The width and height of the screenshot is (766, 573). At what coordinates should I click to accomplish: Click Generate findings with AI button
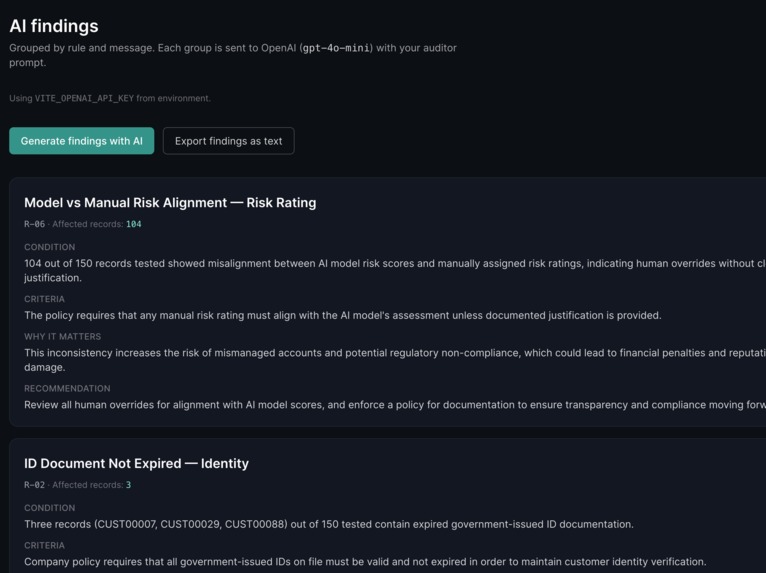(x=82, y=141)
